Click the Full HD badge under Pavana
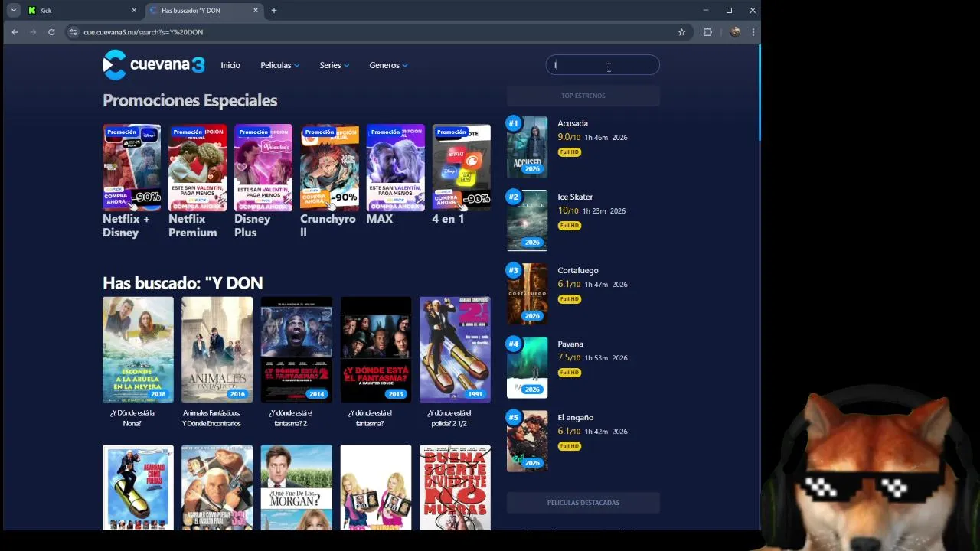 click(x=569, y=373)
